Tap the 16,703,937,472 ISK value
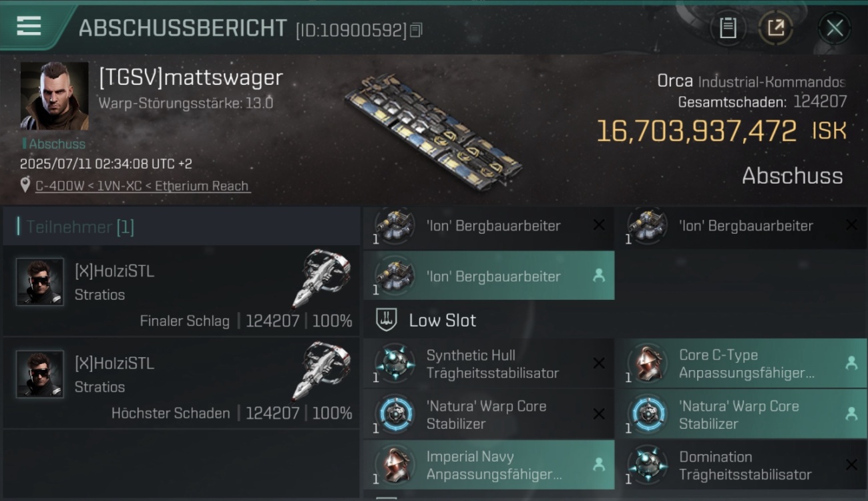The height and width of the screenshot is (501, 868). 721,131
